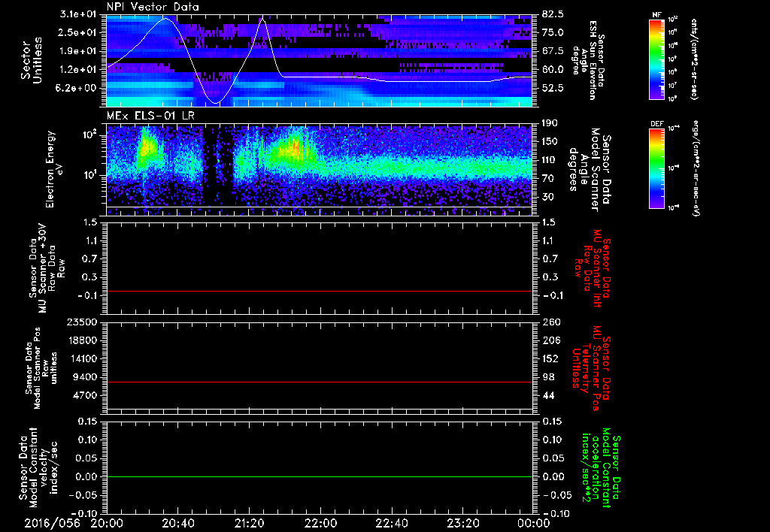Click the "9400" scanner position tick
This screenshot has width=770, height=532.
86,377
